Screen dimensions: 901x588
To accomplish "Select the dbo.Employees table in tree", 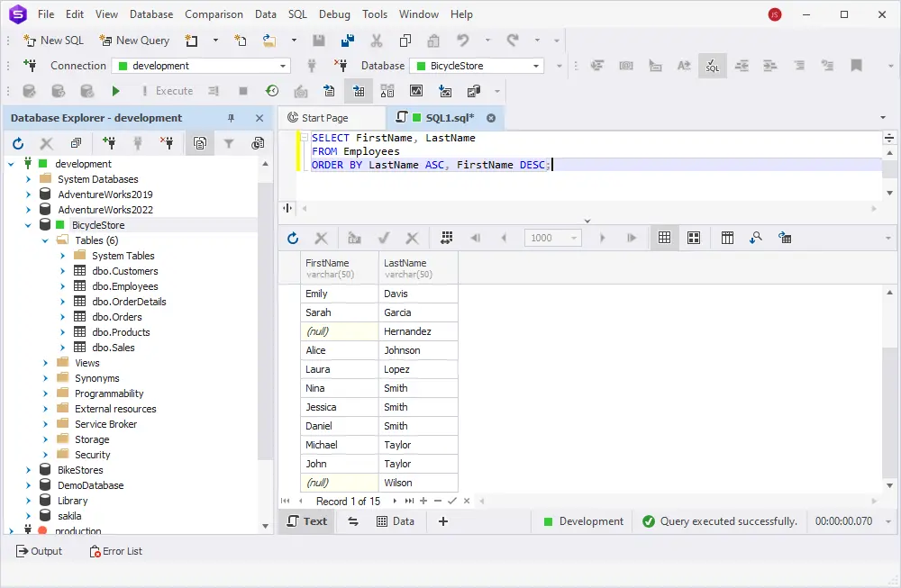I will coord(124,286).
